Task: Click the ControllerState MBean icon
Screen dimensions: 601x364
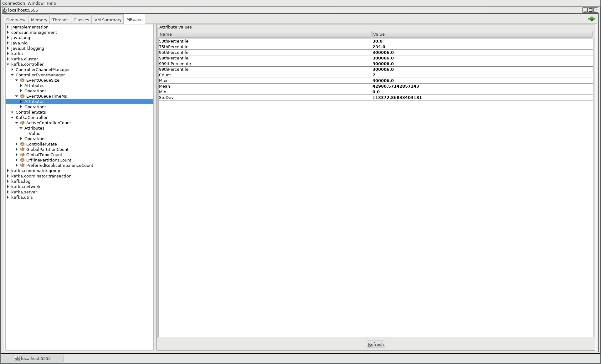Action: point(23,144)
